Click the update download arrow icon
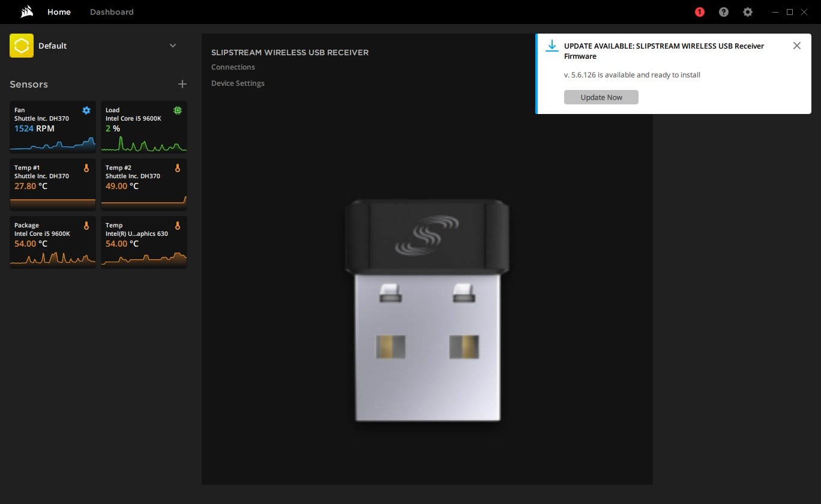Viewport: 821px width, 504px height. [x=552, y=46]
